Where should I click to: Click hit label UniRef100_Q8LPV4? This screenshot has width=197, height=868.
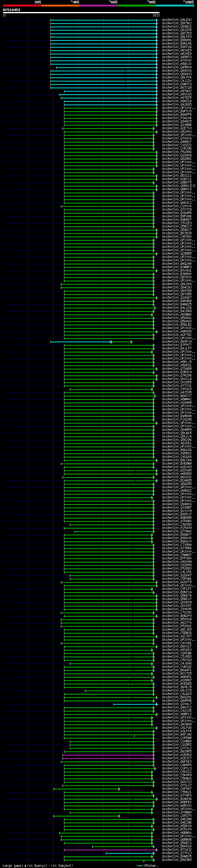point(177,78)
